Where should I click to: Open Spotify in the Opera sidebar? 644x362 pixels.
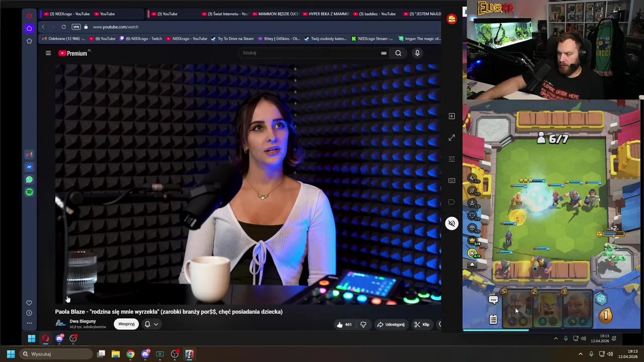pos(29,192)
